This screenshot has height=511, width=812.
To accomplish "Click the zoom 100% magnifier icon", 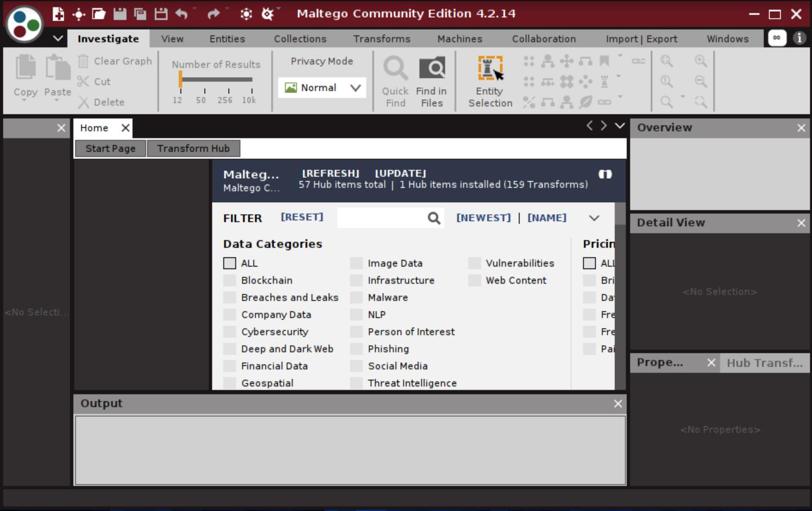I will click(666, 81).
